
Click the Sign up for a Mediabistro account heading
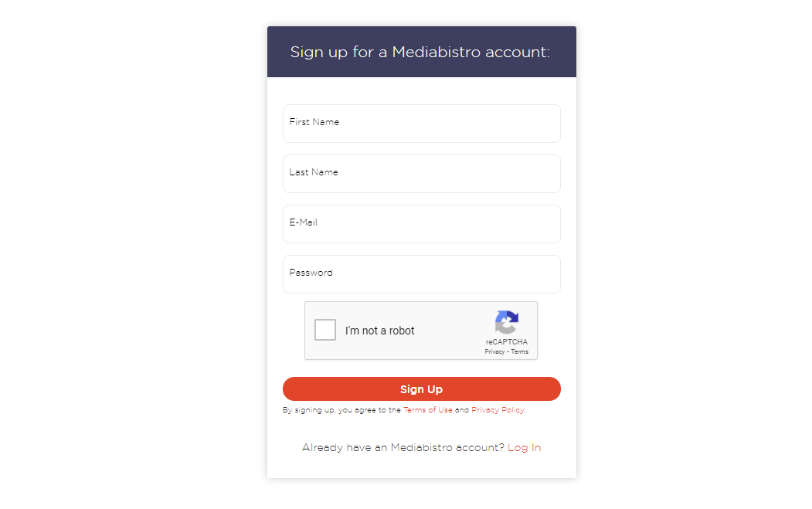click(x=420, y=52)
